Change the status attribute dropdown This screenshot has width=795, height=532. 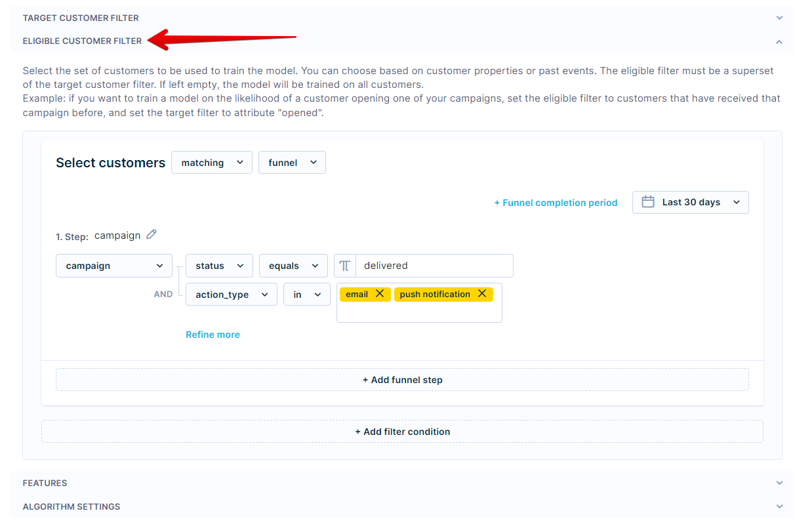(x=219, y=265)
